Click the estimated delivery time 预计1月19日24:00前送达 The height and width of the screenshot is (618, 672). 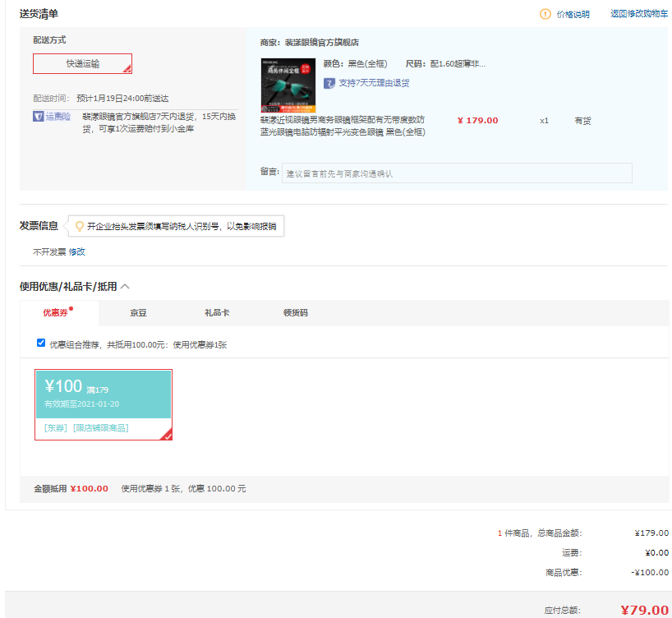[x=122, y=99]
